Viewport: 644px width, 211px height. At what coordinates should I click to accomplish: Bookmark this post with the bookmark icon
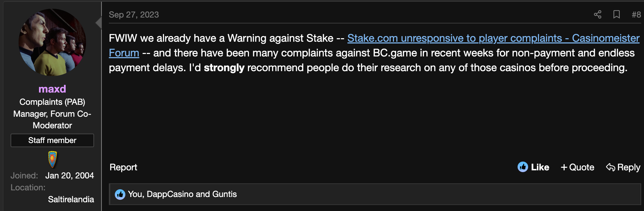617,14
